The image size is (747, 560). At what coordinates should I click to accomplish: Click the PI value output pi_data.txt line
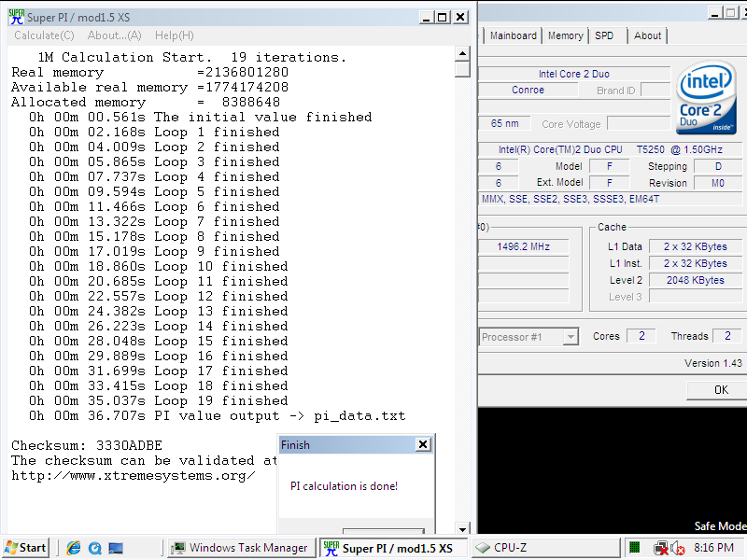point(217,415)
